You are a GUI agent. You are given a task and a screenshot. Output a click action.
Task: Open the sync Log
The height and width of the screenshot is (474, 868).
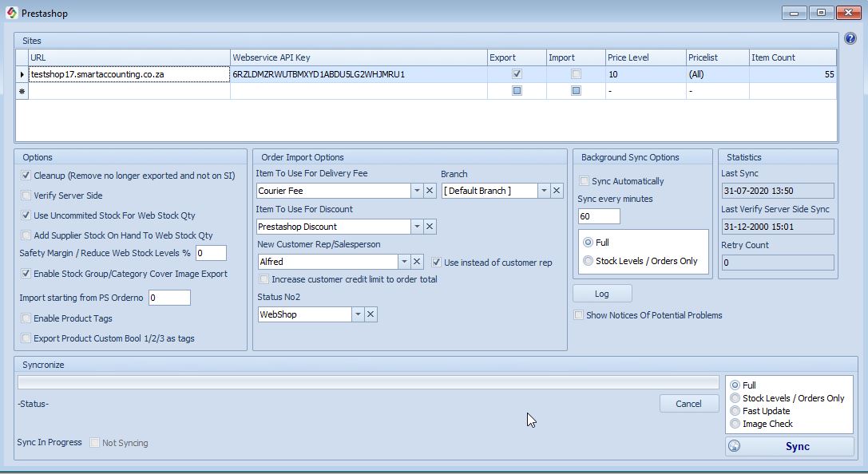pyautogui.click(x=602, y=294)
